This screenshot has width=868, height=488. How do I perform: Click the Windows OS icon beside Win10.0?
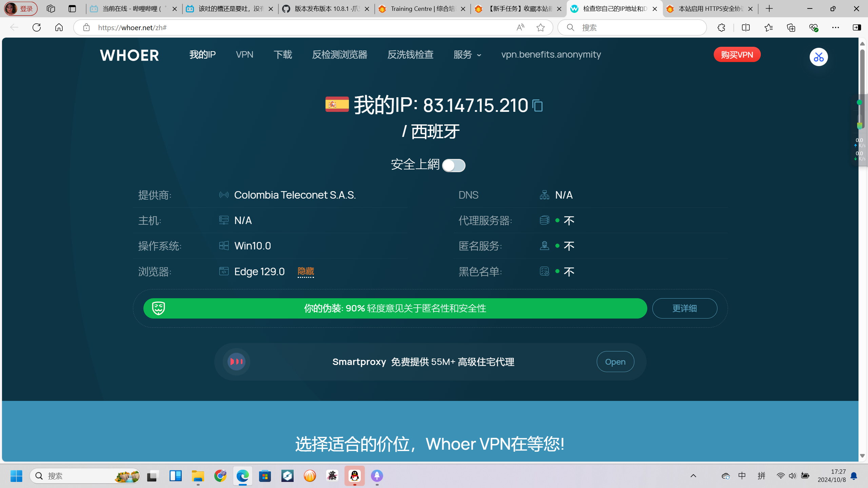pos(224,246)
